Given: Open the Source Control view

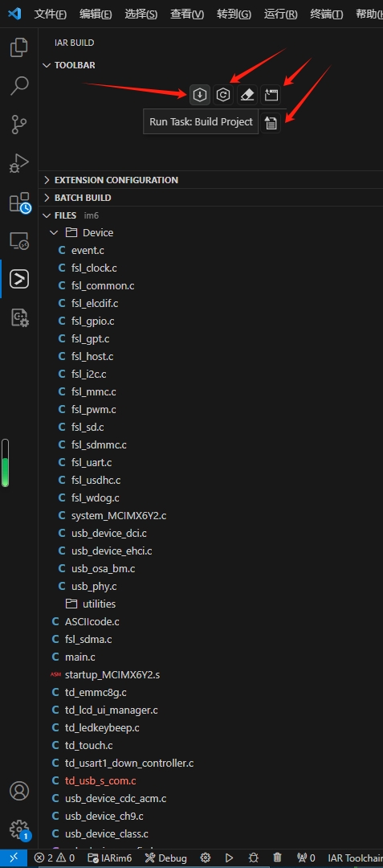Looking at the screenshot, I should click(19, 125).
